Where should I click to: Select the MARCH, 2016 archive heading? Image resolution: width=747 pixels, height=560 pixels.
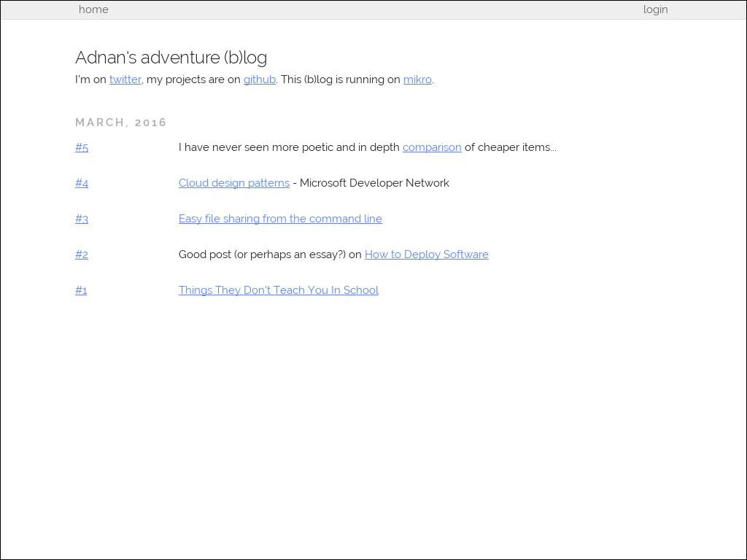point(120,122)
